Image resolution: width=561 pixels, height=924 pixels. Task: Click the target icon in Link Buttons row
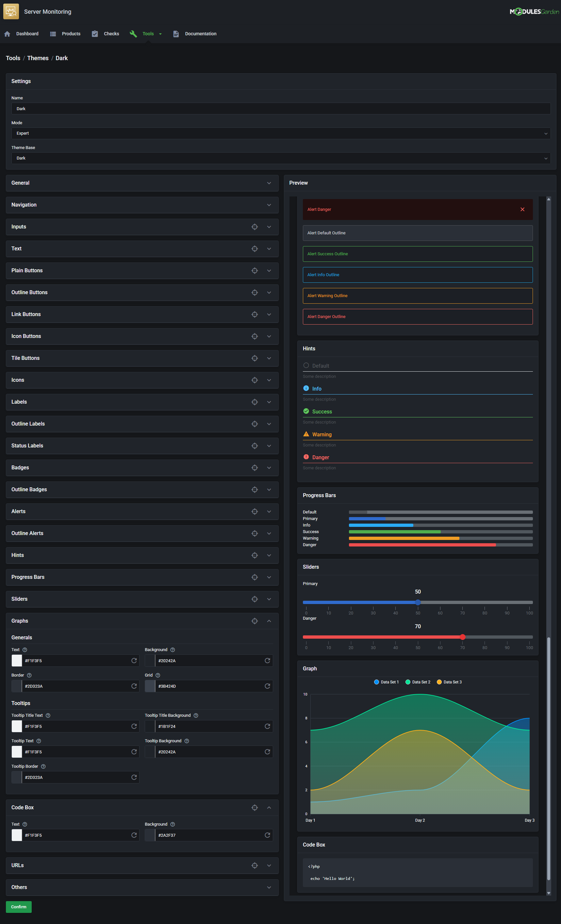tap(255, 314)
